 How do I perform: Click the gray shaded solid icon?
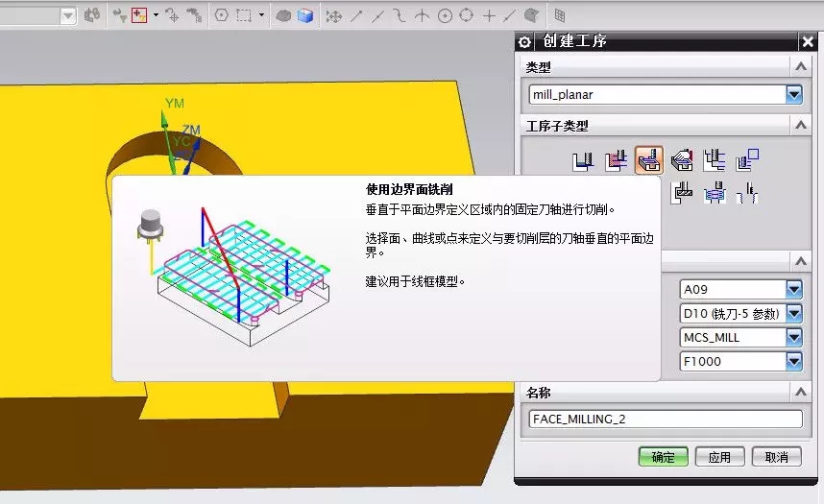(283, 16)
